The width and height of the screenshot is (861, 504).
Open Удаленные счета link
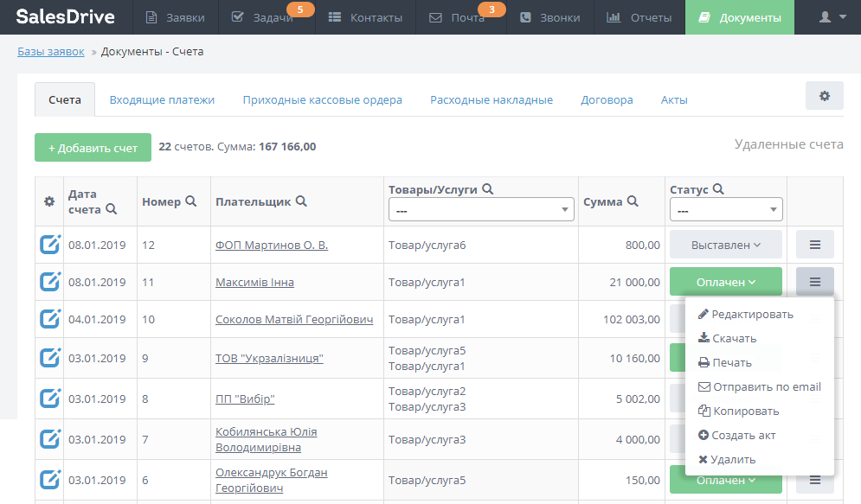coord(788,144)
